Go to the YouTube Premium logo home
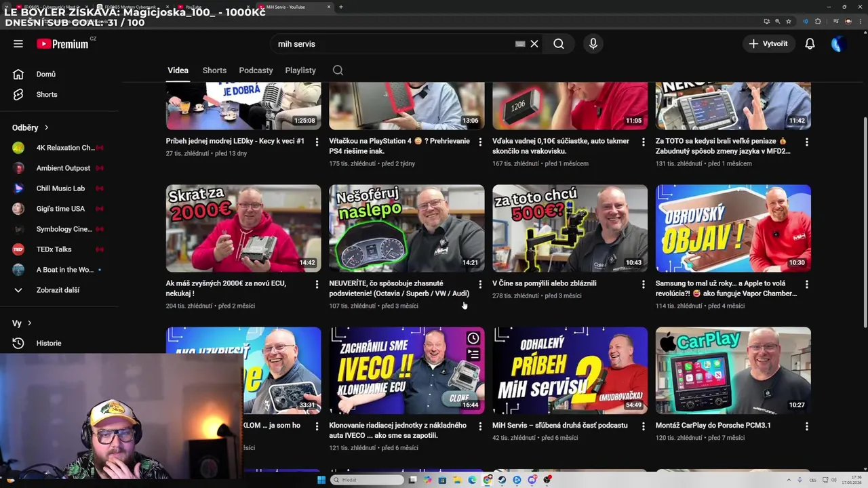Image resolution: width=868 pixels, height=488 pixels. [62, 44]
